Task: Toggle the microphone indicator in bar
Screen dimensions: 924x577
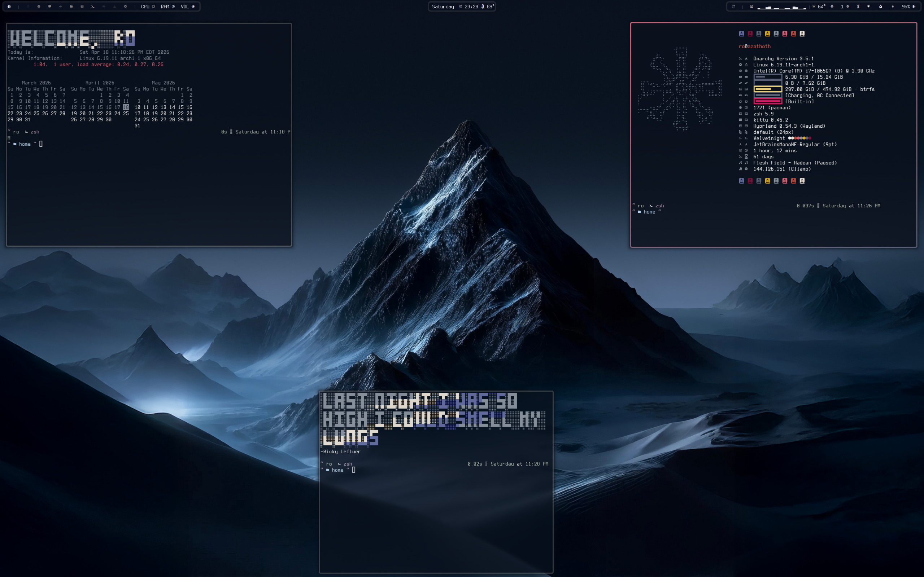Action: 893,6
